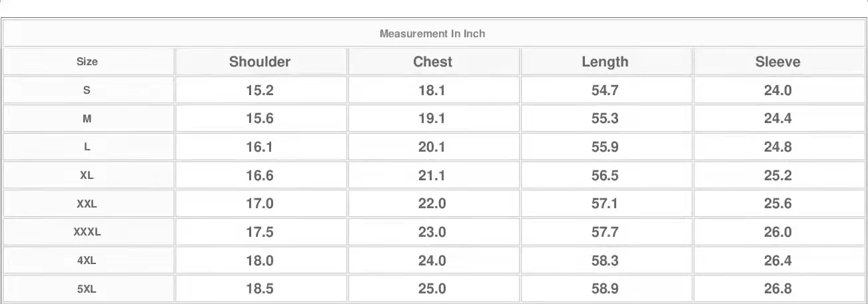The height and width of the screenshot is (304, 868).
Task: Select the S size row label
Action: click(x=87, y=90)
